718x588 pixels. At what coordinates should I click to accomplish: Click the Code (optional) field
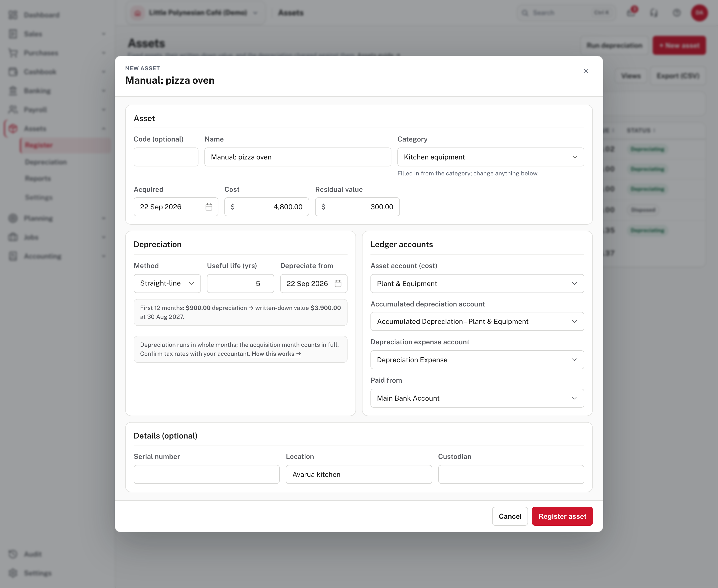tap(166, 157)
